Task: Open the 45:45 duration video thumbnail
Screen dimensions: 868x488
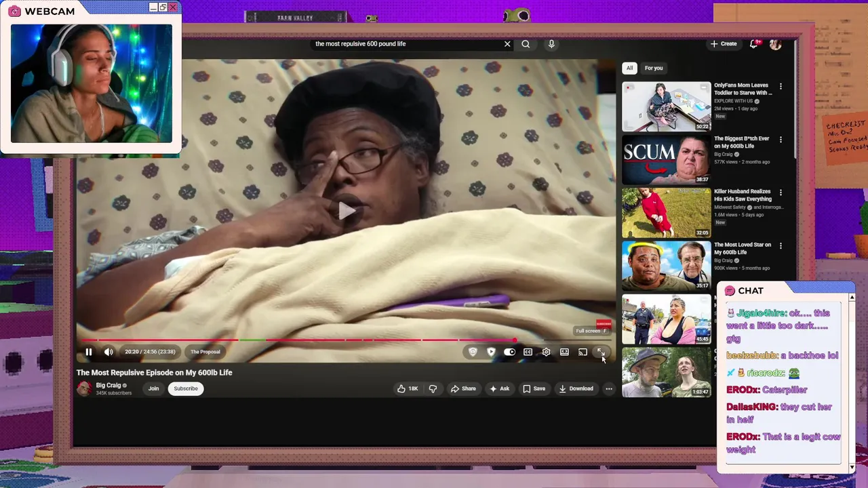Action: click(x=667, y=319)
